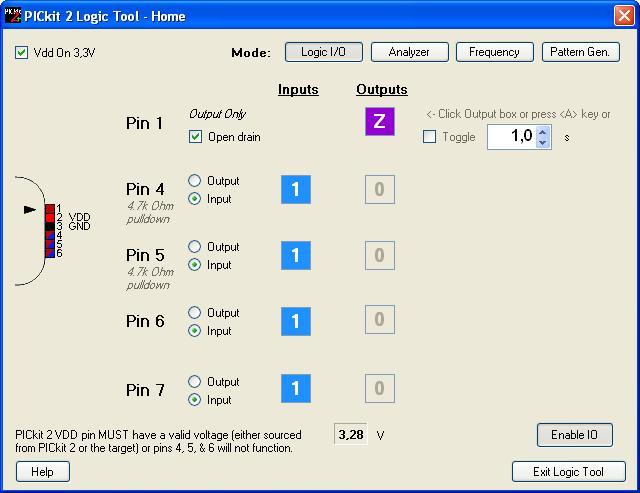Click the Pin 4 blue input state box

coord(296,189)
